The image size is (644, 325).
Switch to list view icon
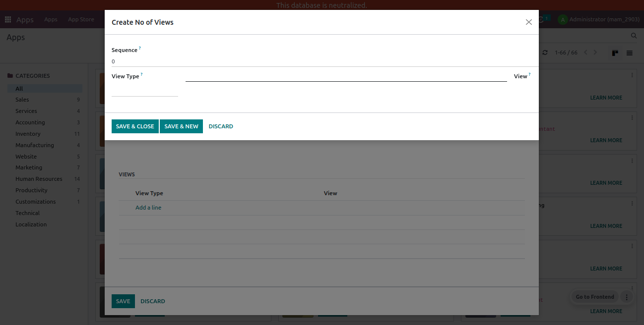[x=629, y=53]
